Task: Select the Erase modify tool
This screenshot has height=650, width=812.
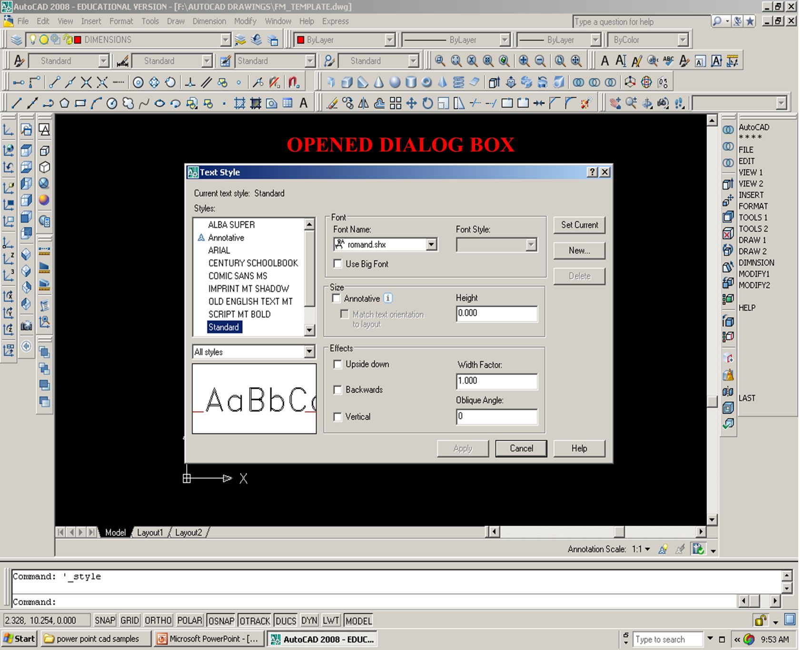Action: tap(332, 103)
